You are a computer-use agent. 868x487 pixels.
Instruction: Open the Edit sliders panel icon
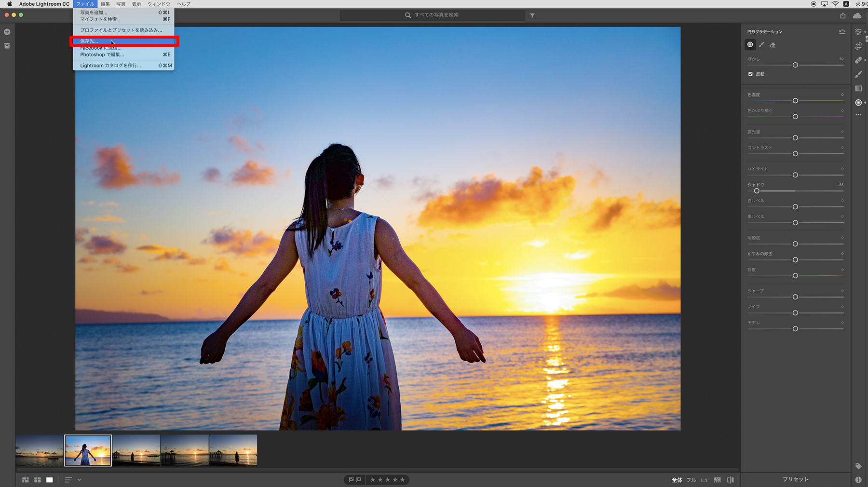[x=858, y=32]
